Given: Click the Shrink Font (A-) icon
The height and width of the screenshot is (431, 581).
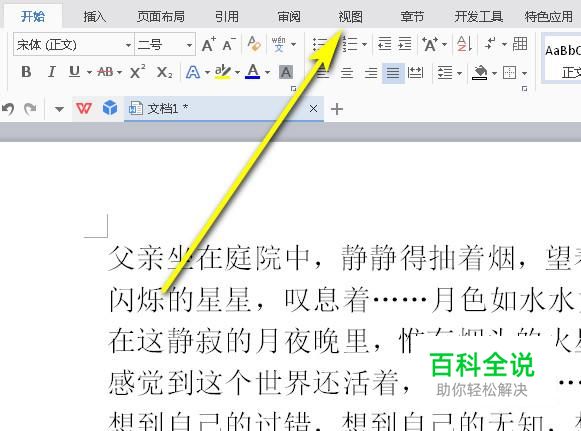Looking at the screenshot, I should tap(229, 44).
